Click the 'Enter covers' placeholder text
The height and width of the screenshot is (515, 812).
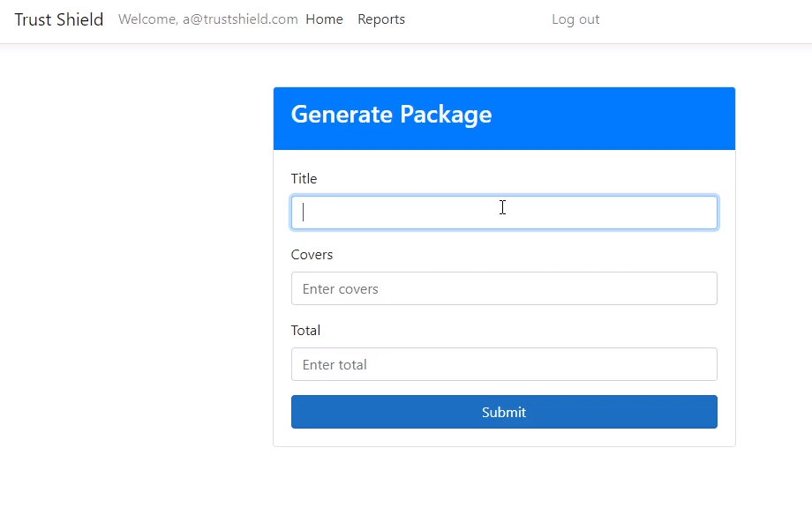pyautogui.click(x=340, y=289)
